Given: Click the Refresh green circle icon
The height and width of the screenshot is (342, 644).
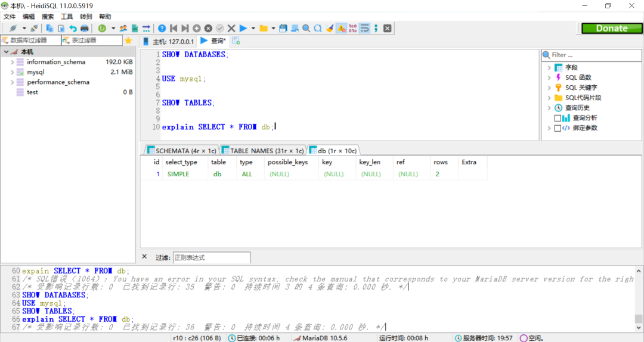Looking at the screenshot, I should (102, 28).
